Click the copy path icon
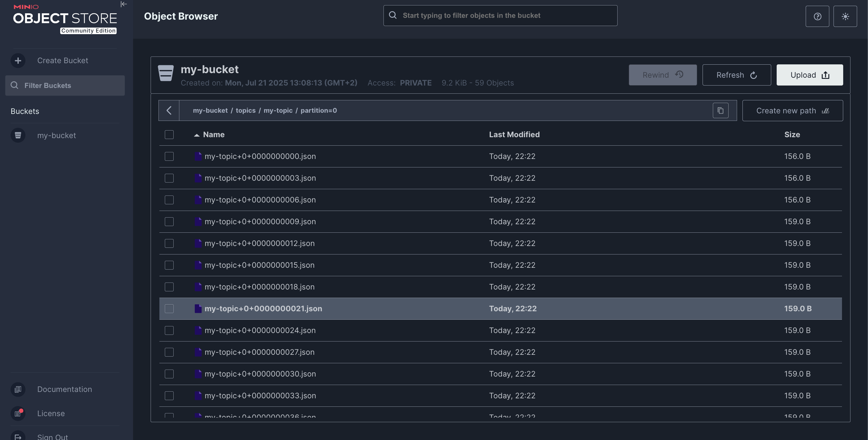Image resolution: width=868 pixels, height=440 pixels. click(720, 110)
